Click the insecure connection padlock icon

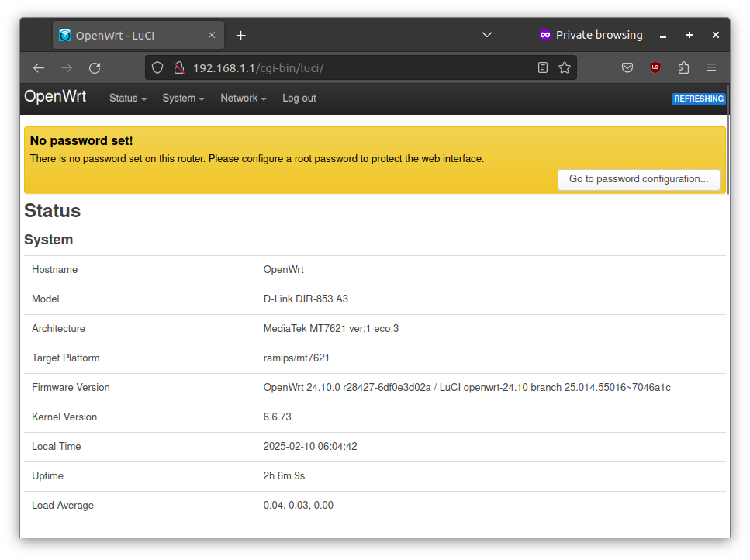(178, 67)
